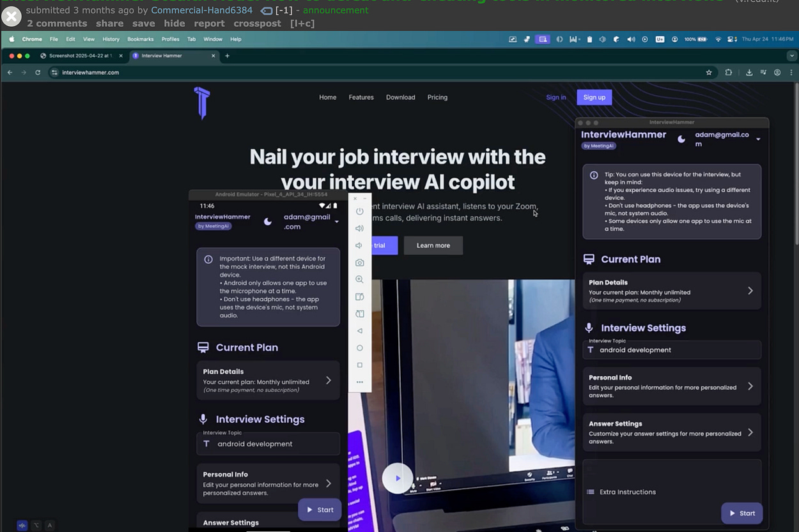
Task: Take an emulator screenshot with camera icon
Action: [x=360, y=262]
